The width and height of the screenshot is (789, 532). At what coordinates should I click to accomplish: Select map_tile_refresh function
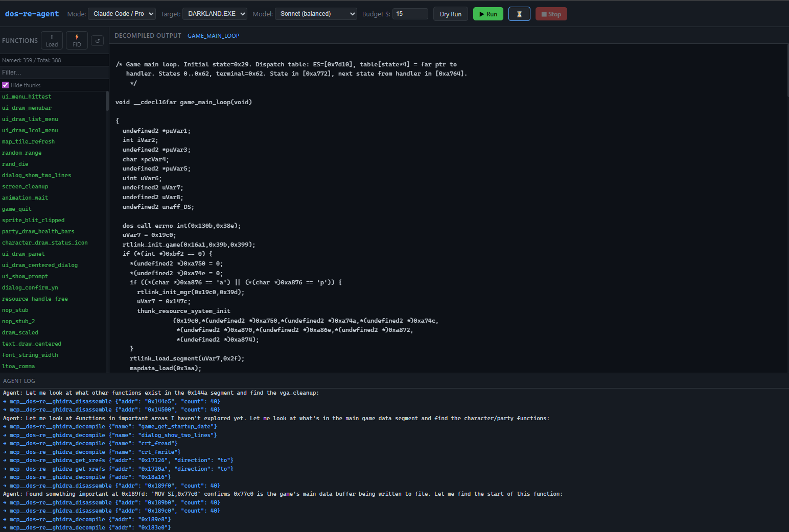[28, 141]
